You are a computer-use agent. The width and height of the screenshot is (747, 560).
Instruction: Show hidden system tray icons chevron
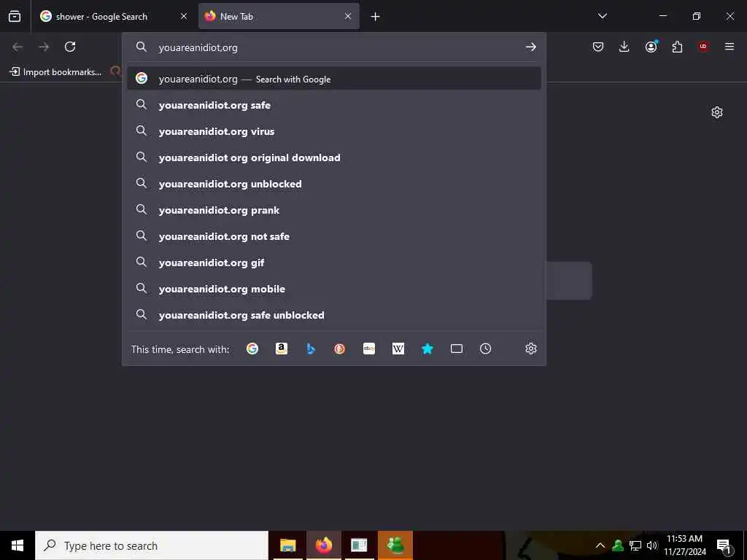(600, 545)
